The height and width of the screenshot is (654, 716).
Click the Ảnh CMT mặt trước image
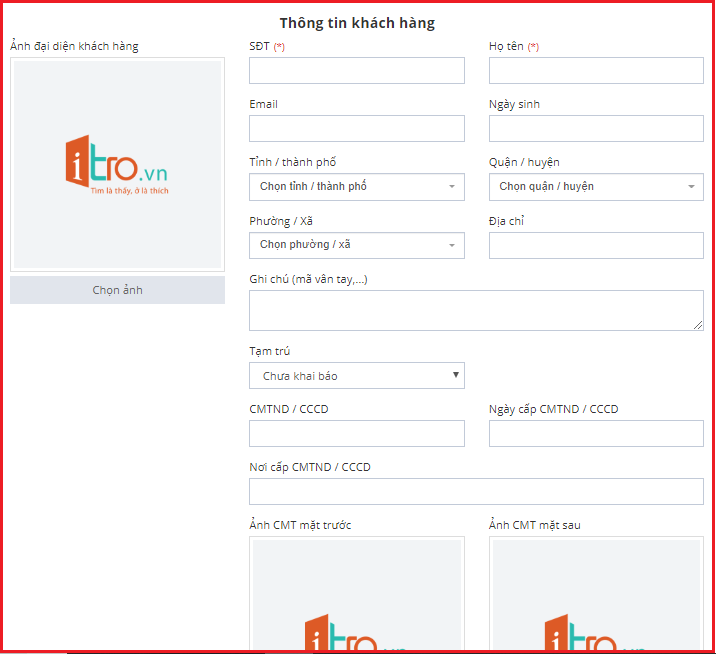[x=356, y=595]
